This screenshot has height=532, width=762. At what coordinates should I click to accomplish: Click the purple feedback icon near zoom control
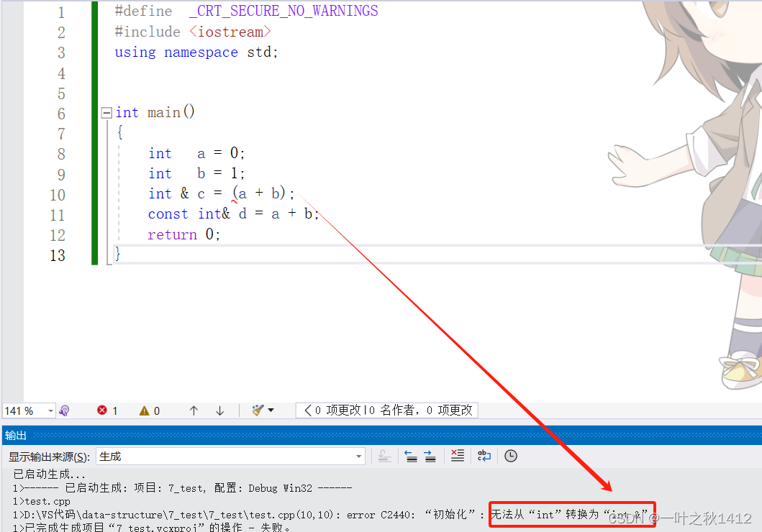coord(65,411)
